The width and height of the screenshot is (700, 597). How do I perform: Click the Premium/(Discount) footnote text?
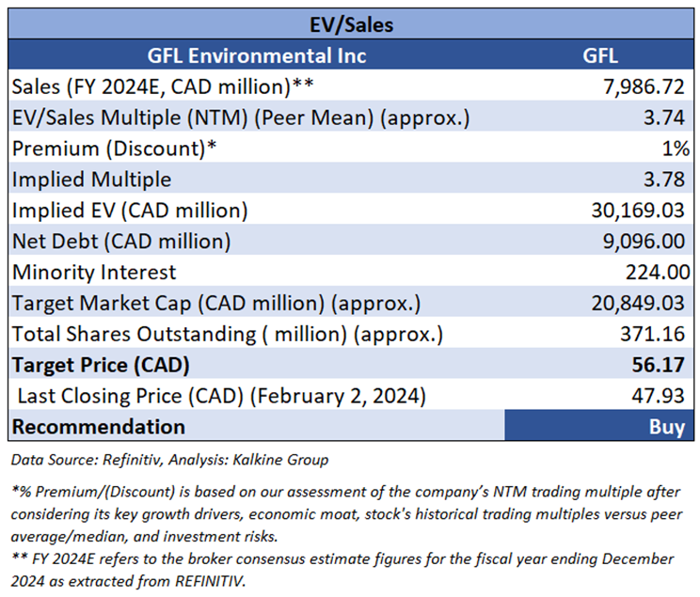pyautogui.click(x=346, y=514)
